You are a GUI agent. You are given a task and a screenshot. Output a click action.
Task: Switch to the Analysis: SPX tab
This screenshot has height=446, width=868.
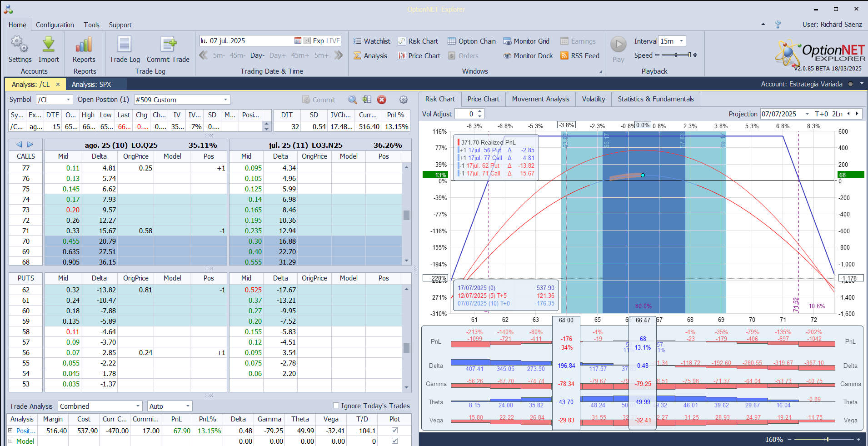point(91,84)
